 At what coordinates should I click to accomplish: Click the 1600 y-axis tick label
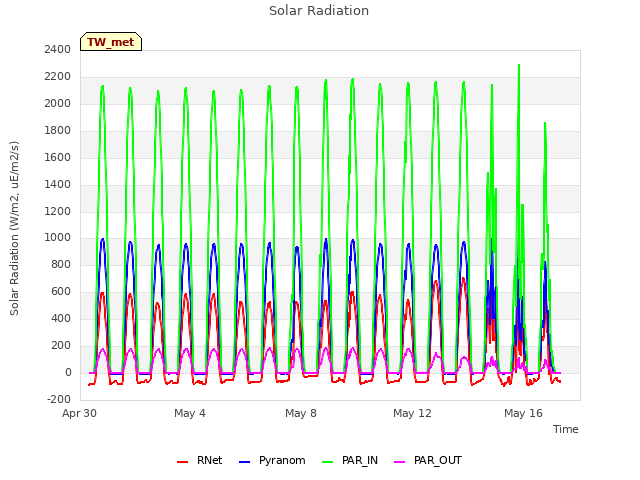(58, 157)
